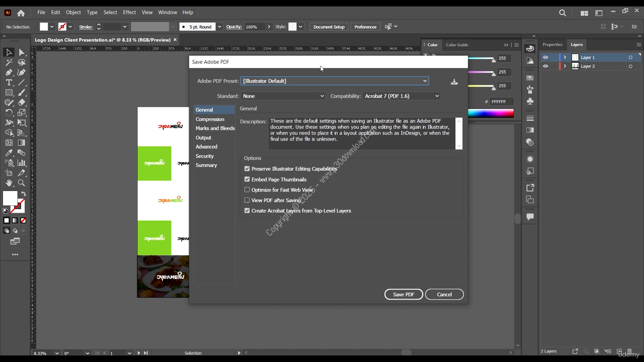Click the color spectrum bar in Color panel
The image size is (644, 362).
pyautogui.click(x=491, y=114)
